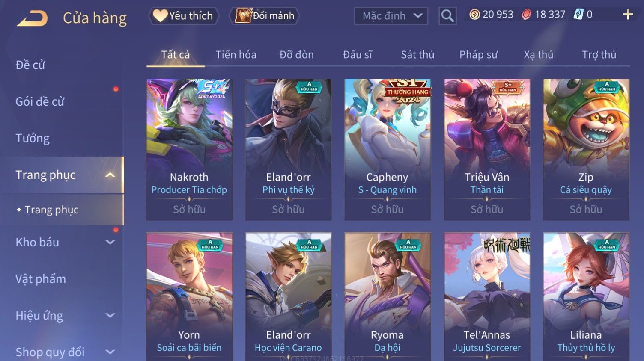Expand the Hiệu ứng sidebar section
This screenshot has height=361, width=644.
(x=110, y=316)
